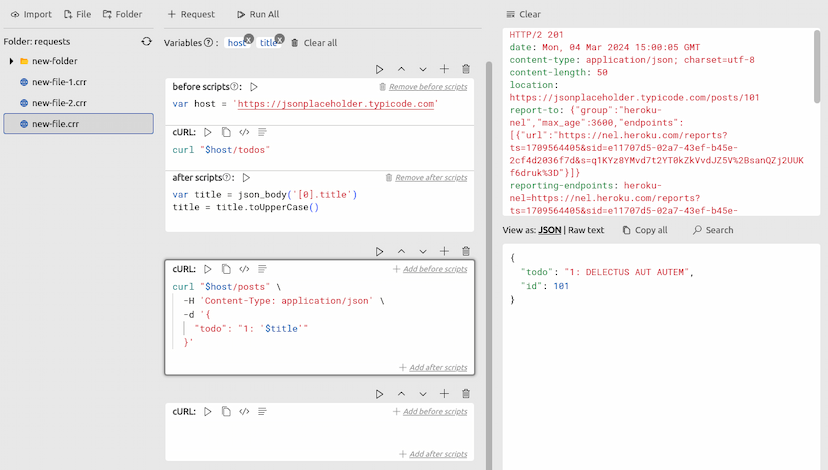Open Search in response
This screenshot has height=470, width=828.
(x=713, y=230)
